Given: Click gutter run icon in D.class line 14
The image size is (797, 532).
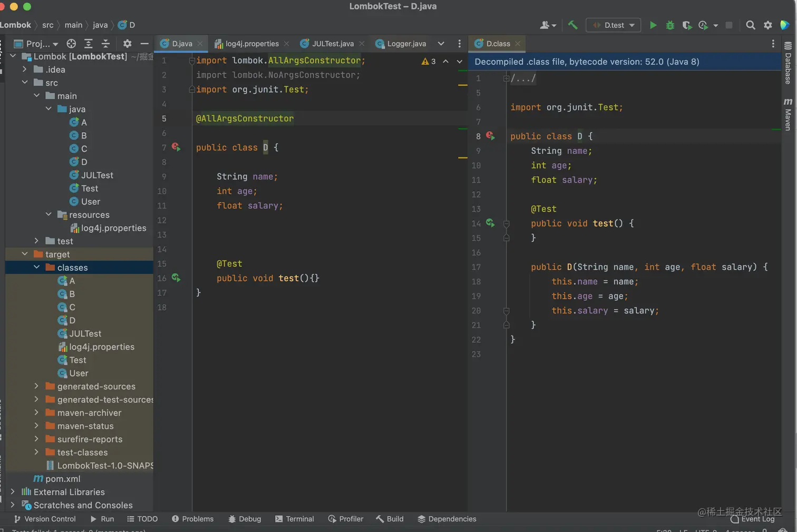Looking at the screenshot, I should 490,223.
